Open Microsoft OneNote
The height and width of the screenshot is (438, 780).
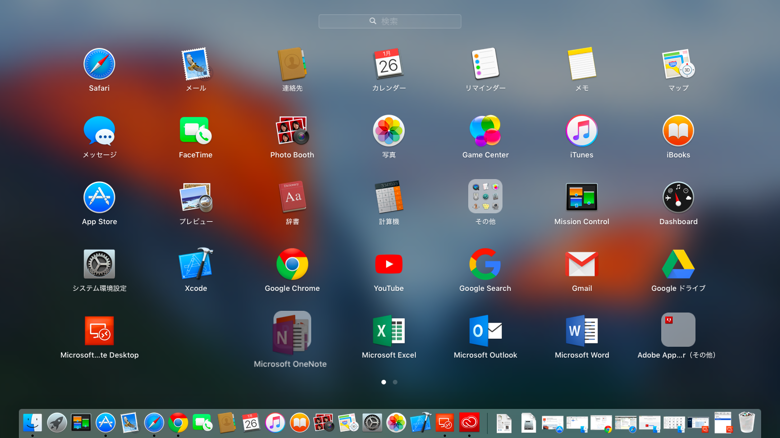[x=292, y=333]
